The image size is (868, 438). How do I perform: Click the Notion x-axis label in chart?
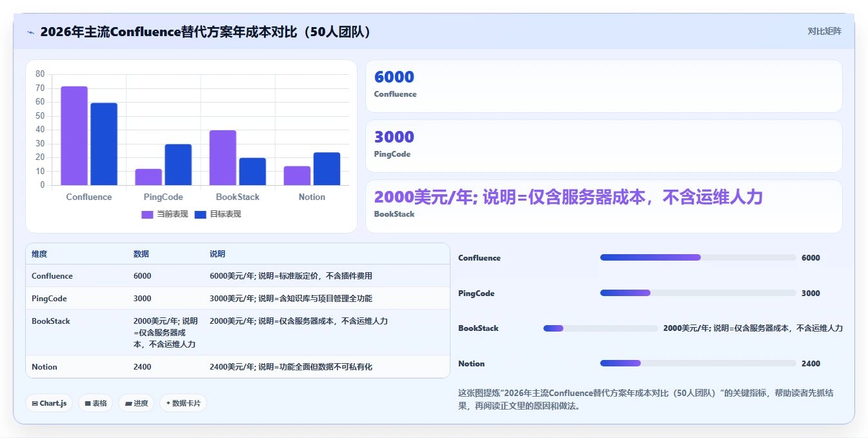click(x=312, y=197)
